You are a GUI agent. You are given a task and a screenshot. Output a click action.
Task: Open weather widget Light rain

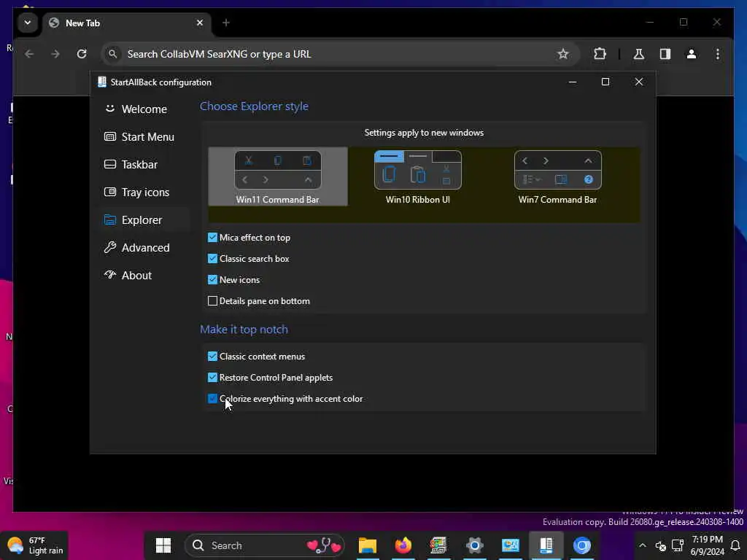(x=35, y=545)
